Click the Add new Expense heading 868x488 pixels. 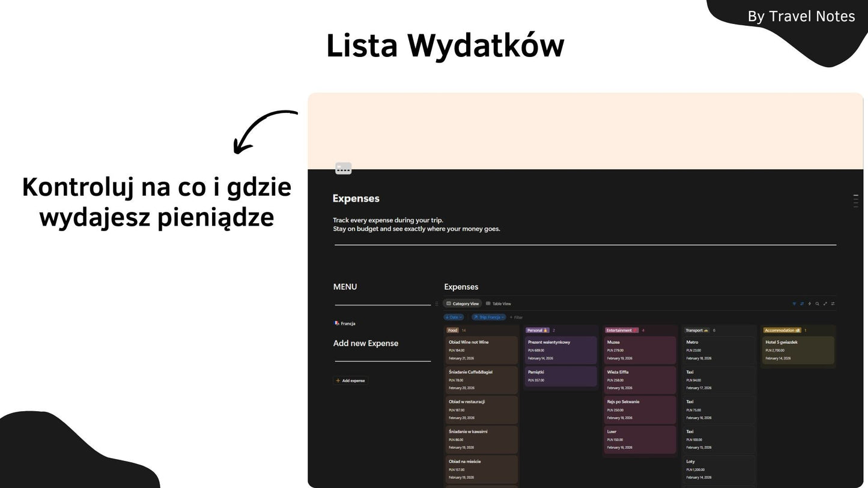[x=366, y=343]
